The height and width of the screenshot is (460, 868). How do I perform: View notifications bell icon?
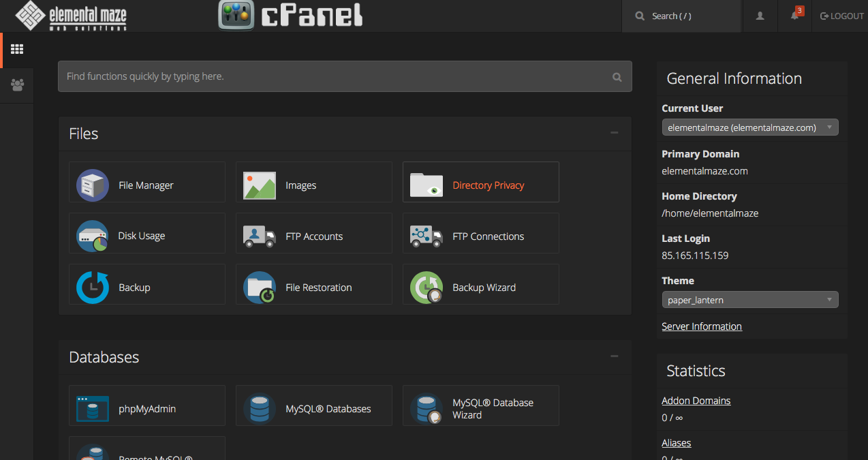(x=794, y=16)
